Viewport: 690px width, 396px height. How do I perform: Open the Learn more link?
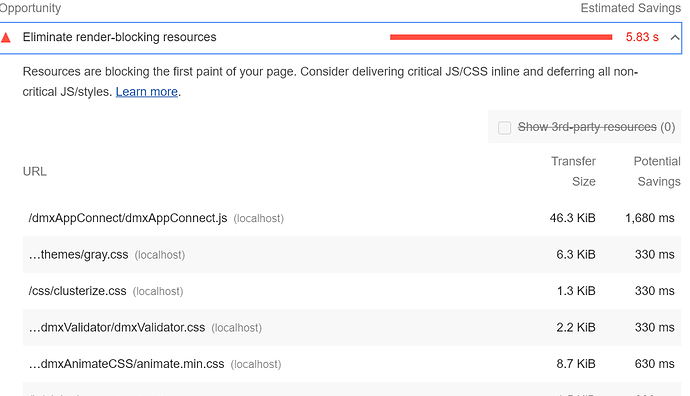point(147,92)
